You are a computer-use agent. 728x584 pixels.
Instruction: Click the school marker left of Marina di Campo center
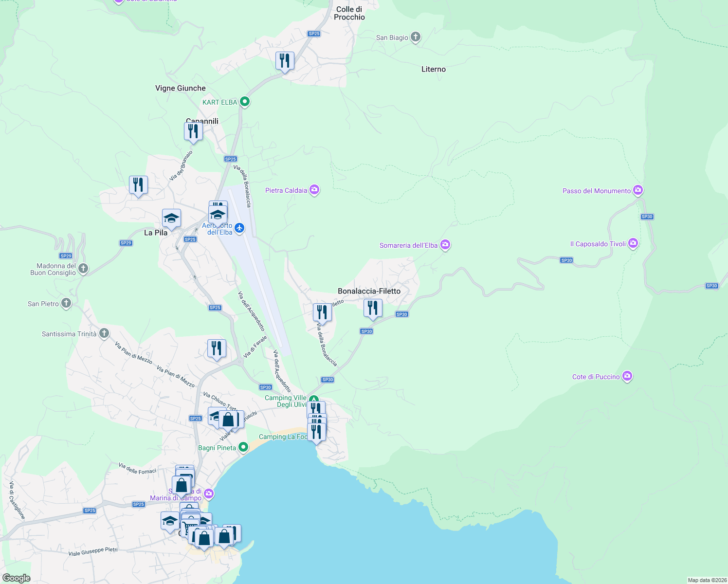point(170,522)
